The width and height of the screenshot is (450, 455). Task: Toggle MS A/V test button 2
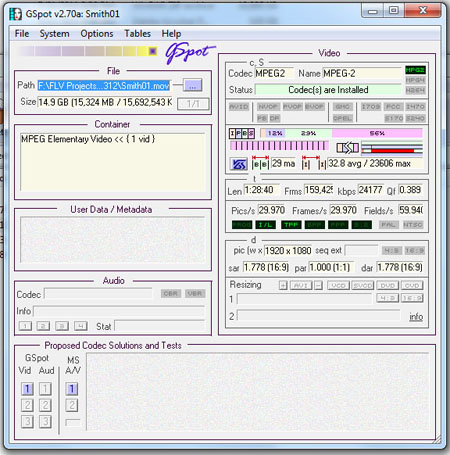tap(72, 405)
